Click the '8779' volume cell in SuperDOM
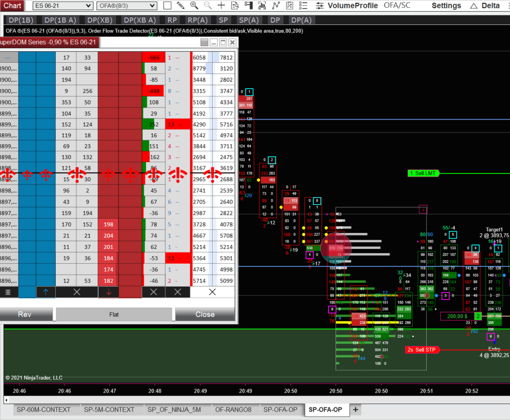The image size is (510, 420). tap(199, 69)
